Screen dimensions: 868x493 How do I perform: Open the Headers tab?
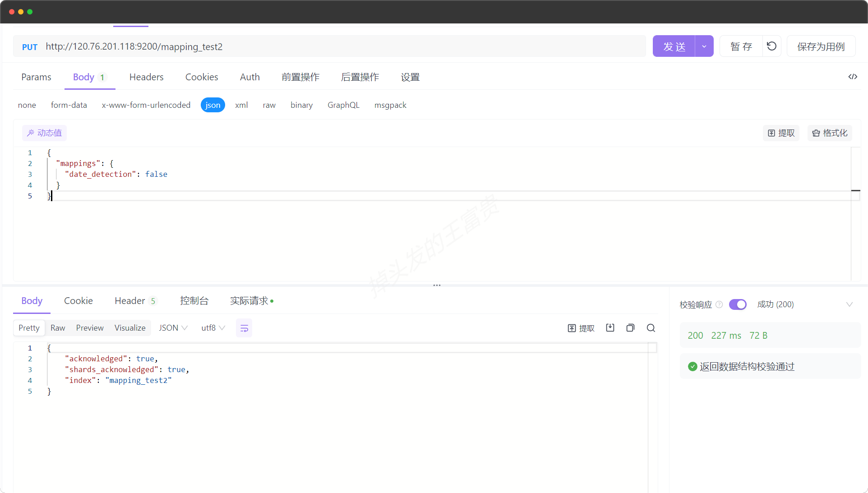tap(146, 77)
